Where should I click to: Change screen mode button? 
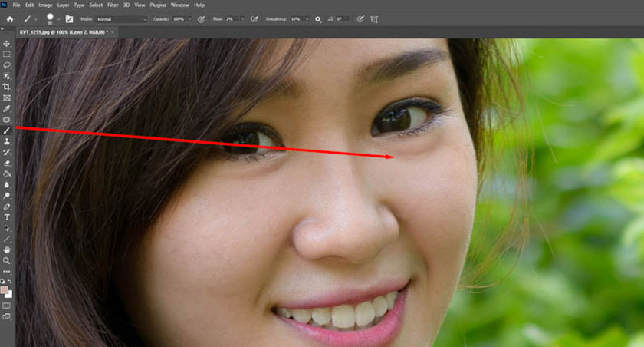tap(7, 316)
